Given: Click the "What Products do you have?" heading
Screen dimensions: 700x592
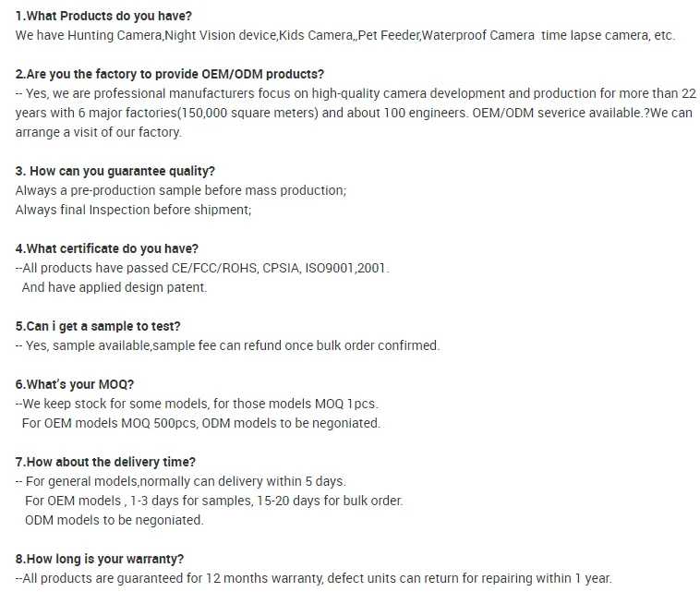Looking at the screenshot, I should tap(104, 17).
